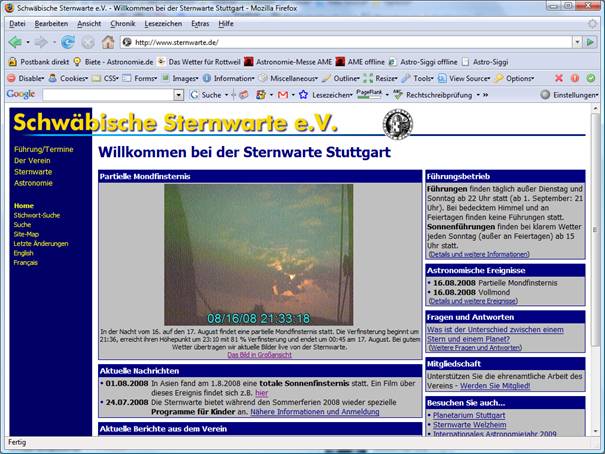The height and width of the screenshot is (454, 605).
Task: Expand the Google search box dropdown
Action: point(178,95)
